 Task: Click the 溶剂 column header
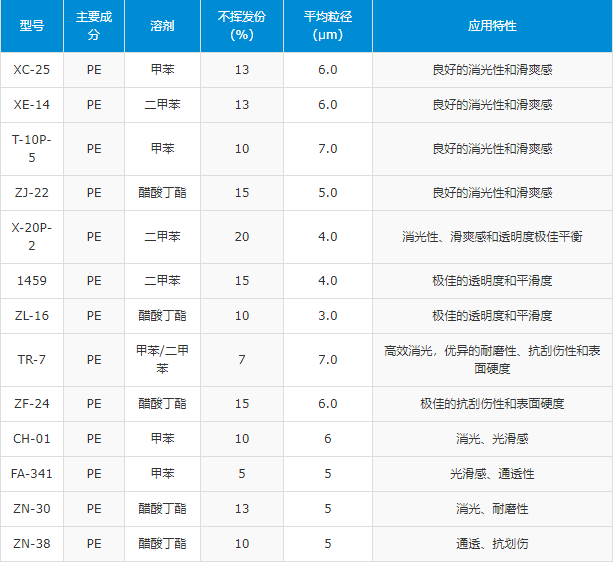162,26
